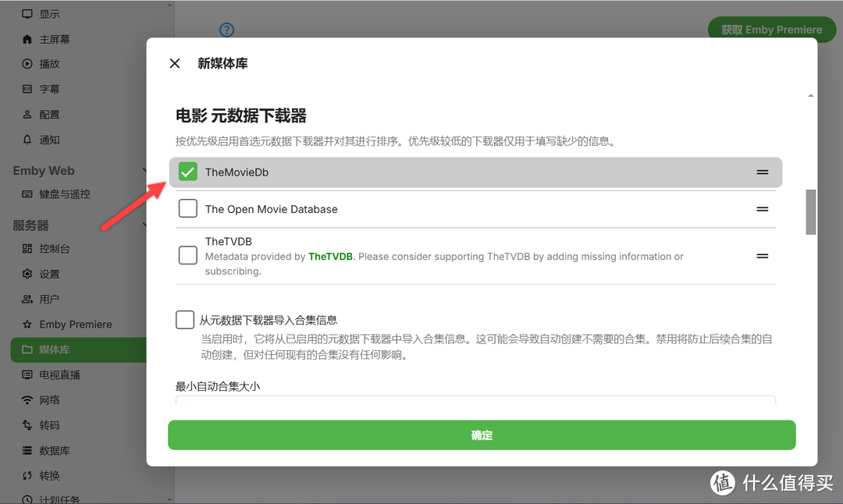Click the dialog scroll up arrow

coord(811,96)
